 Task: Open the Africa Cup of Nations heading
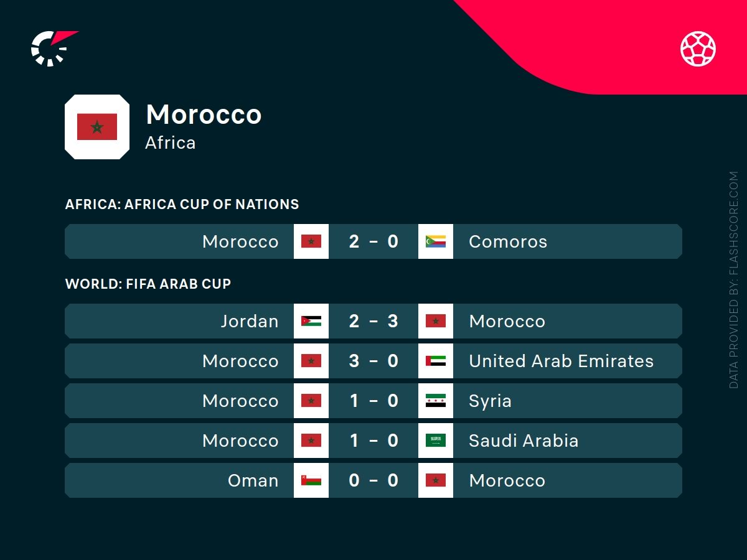(182, 204)
